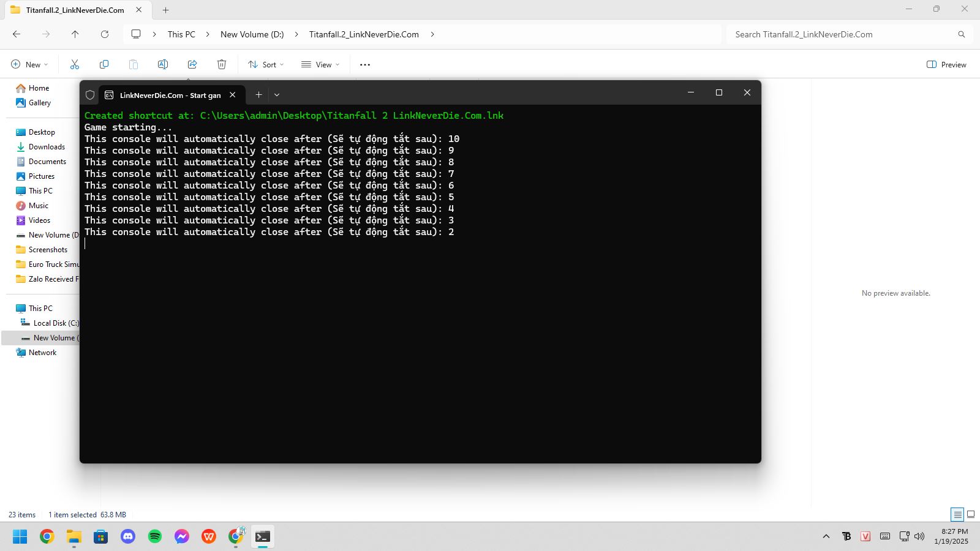Screen dimensions: 980x551
Task: Open the Sort dropdown menu
Action: point(266,64)
